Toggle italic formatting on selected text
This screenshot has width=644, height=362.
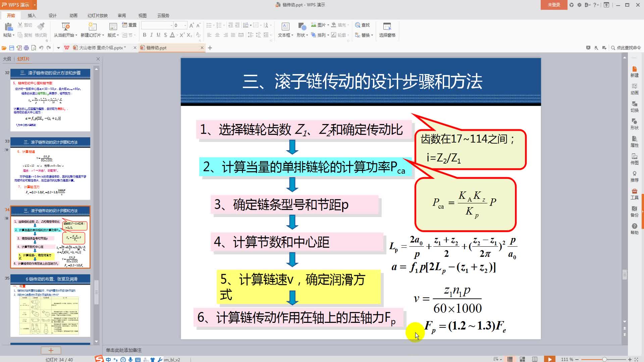[151, 35]
